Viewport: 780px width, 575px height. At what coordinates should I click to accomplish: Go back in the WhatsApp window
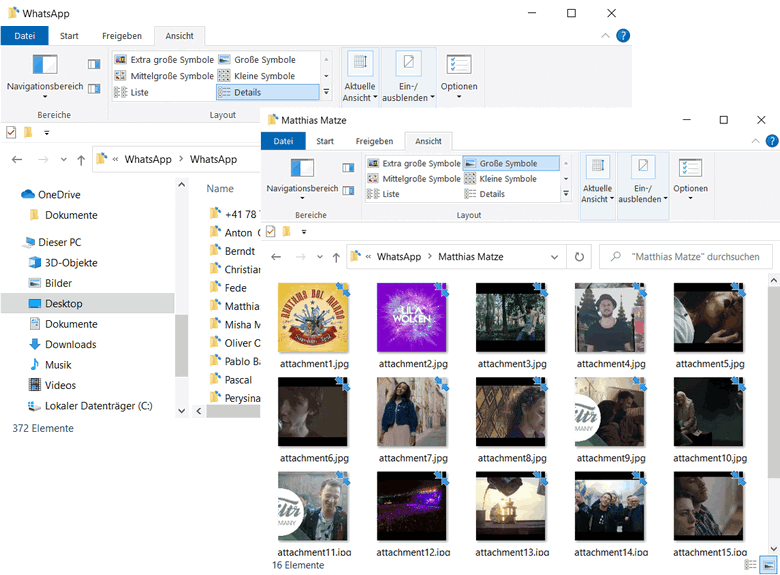click(17, 160)
